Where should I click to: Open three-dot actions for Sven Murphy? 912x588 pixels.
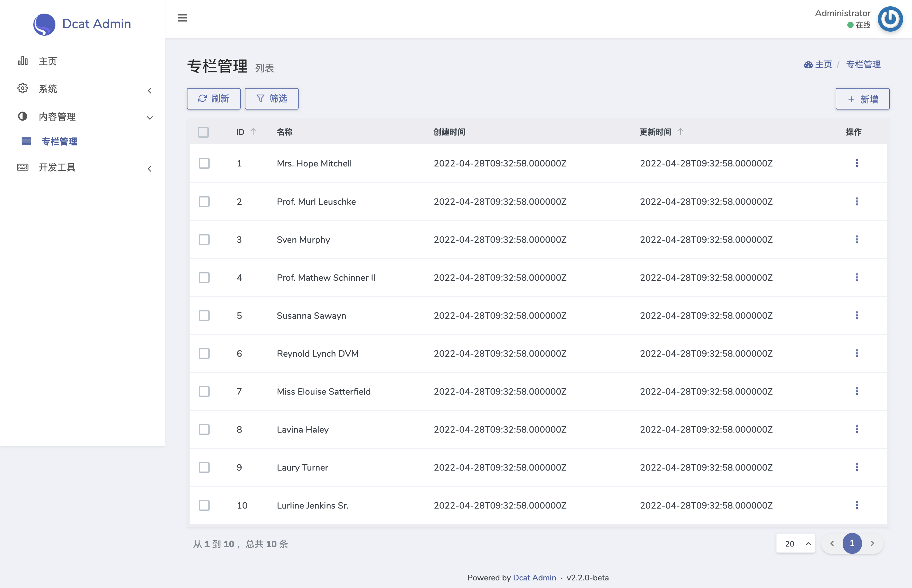(x=857, y=239)
